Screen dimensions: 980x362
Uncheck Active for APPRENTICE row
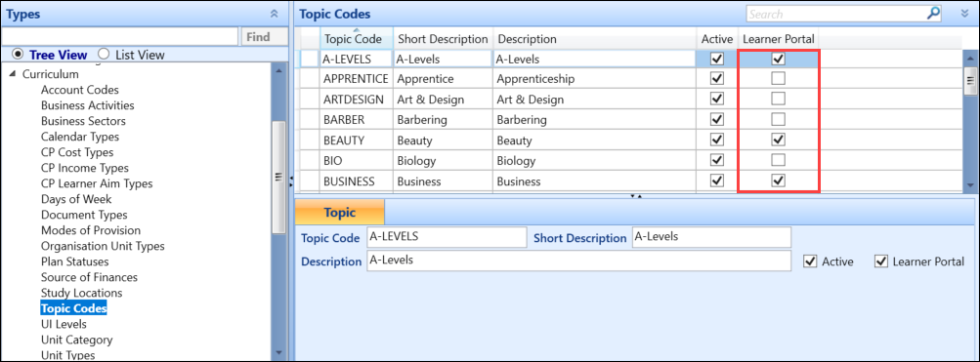(x=717, y=79)
